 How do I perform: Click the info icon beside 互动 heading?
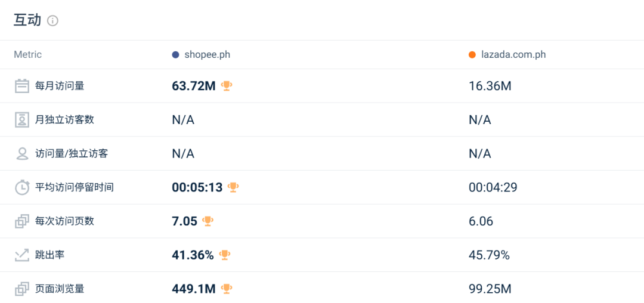pos(52,20)
